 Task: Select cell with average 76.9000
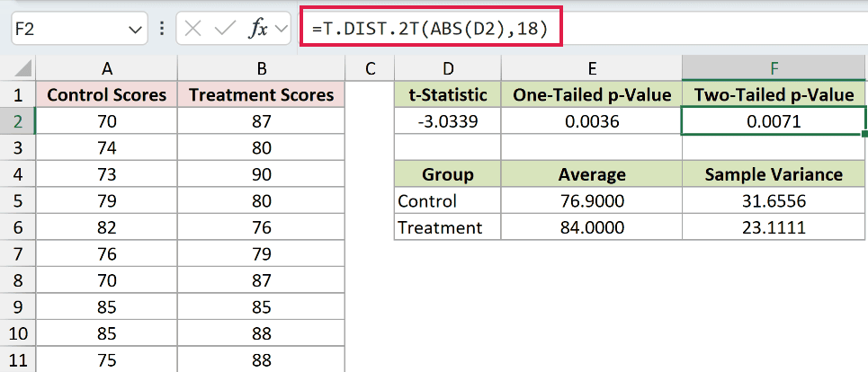tap(592, 201)
